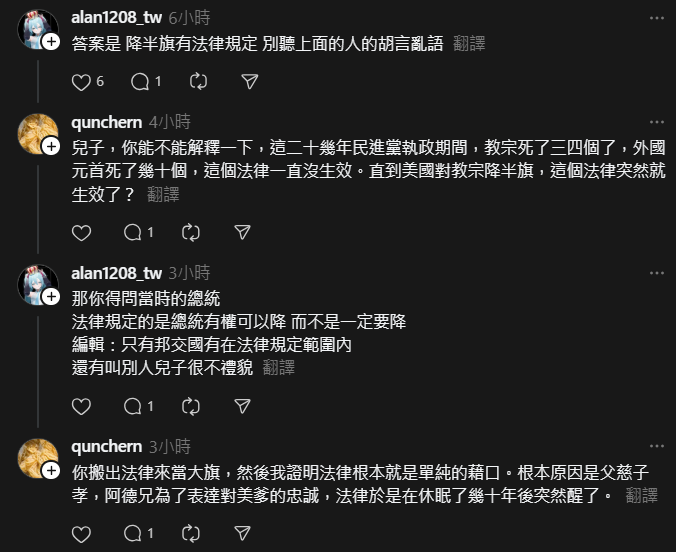
Task: Like alan1208_tw's 3小時 reply
Action: (81, 406)
